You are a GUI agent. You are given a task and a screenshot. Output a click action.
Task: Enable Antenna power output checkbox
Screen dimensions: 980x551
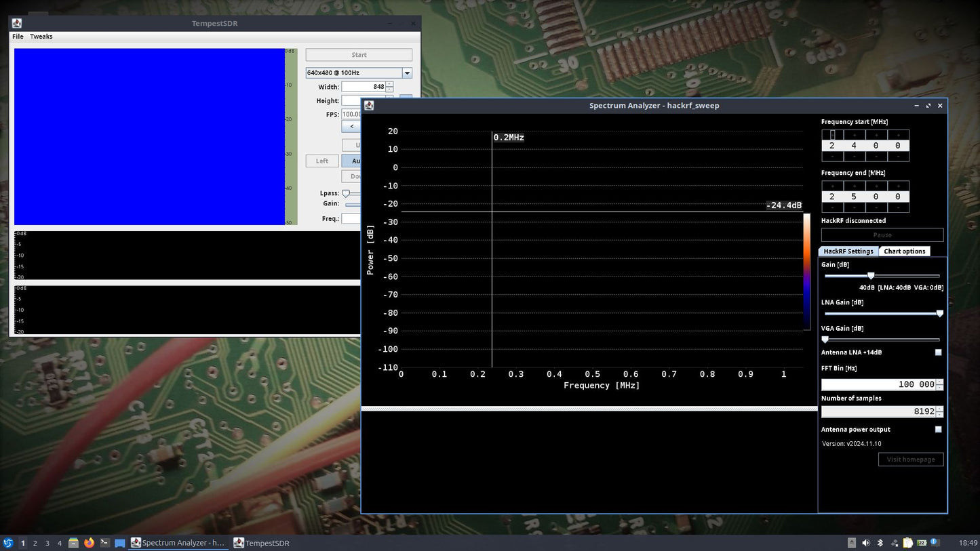click(x=939, y=429)
